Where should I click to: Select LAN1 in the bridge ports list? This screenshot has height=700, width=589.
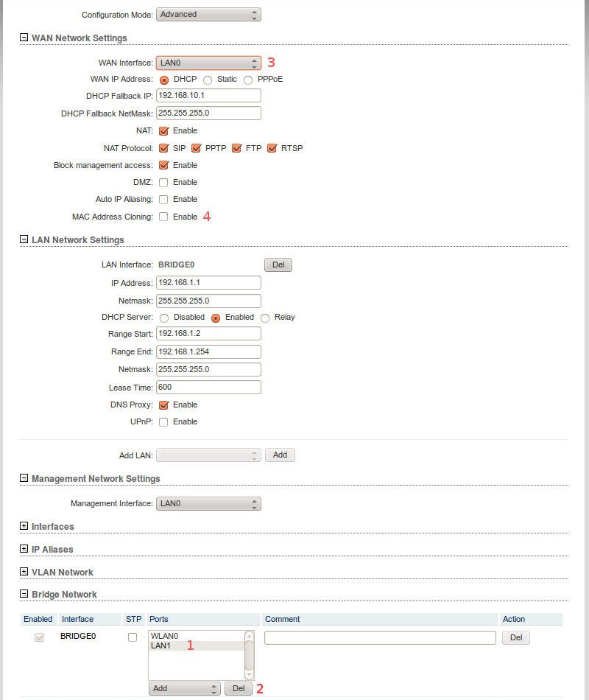[x=195, y=645]
